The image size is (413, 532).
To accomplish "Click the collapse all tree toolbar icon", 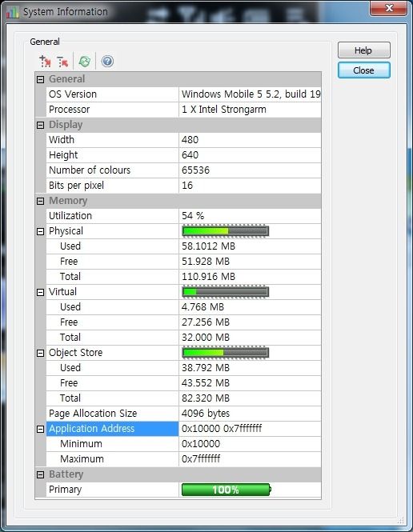I will pos(62,62).
